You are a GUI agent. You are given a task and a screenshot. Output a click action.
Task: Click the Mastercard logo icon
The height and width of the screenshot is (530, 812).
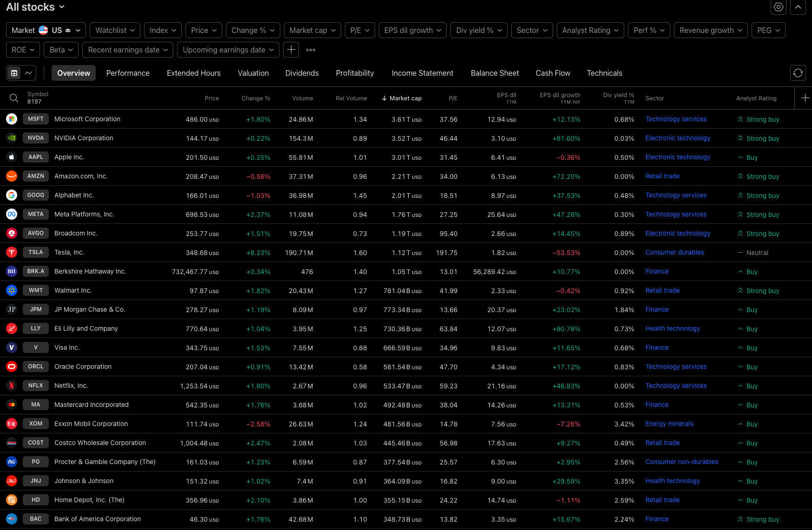(x=12, y=405)
